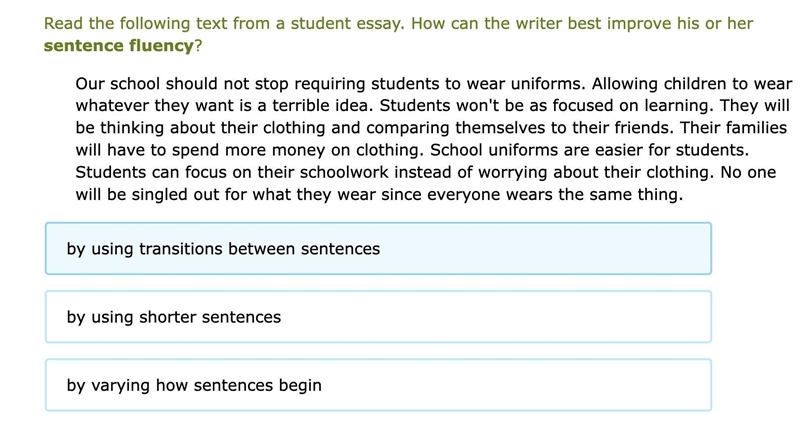
Task: Click the question prompt starting 'Read the following text'
Action: click(398, 35)
